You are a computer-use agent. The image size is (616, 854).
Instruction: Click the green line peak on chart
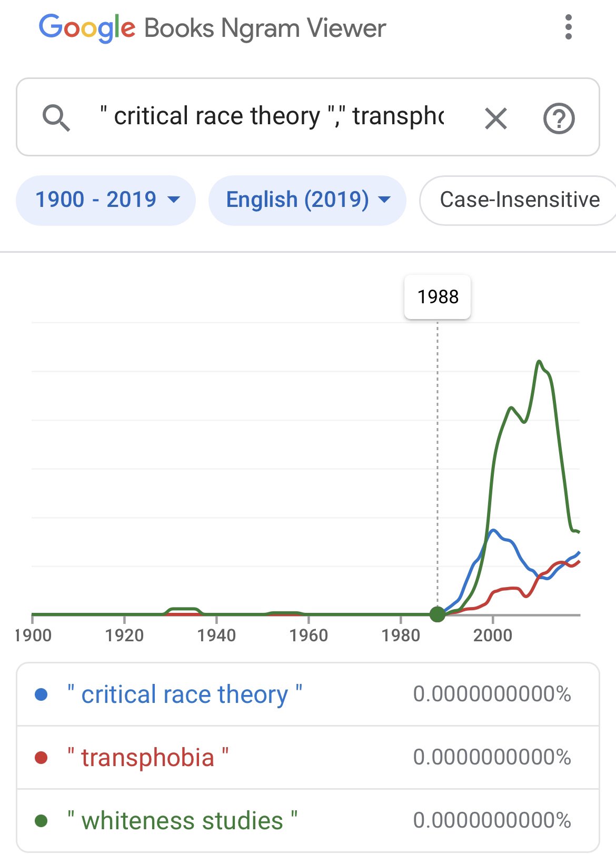pyautogui.click(x=539, y=361)
